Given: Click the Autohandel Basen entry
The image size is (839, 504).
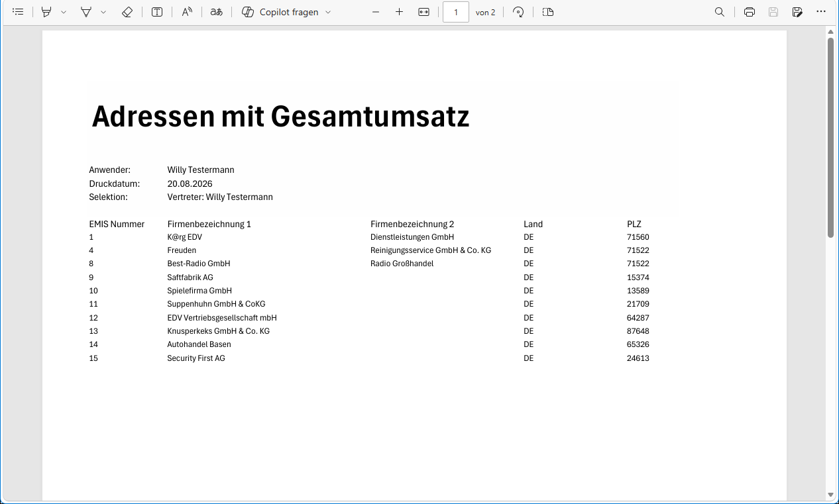Looking at the screenshot, I should pos(199,344).
